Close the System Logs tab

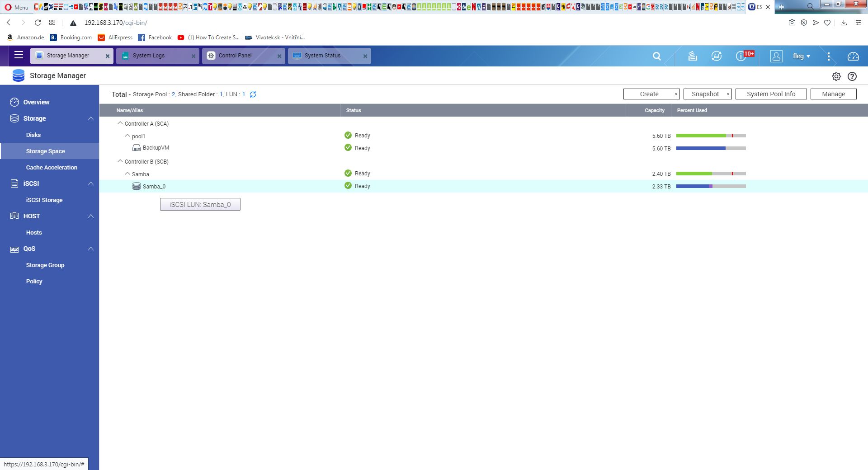pyautogui.click(x=193, y=56)
